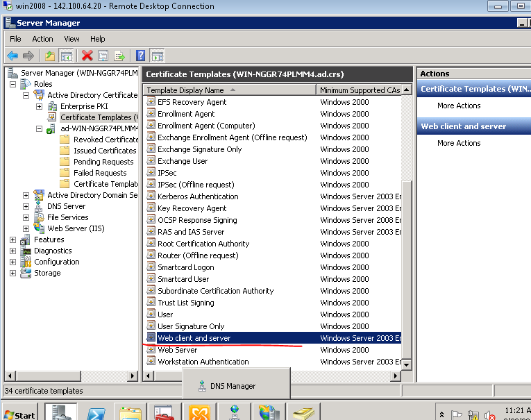Screen dimensions: 531x420
Task: Select Workstation Authentication template
Action: pyautogui.click(x=203, y=362)
